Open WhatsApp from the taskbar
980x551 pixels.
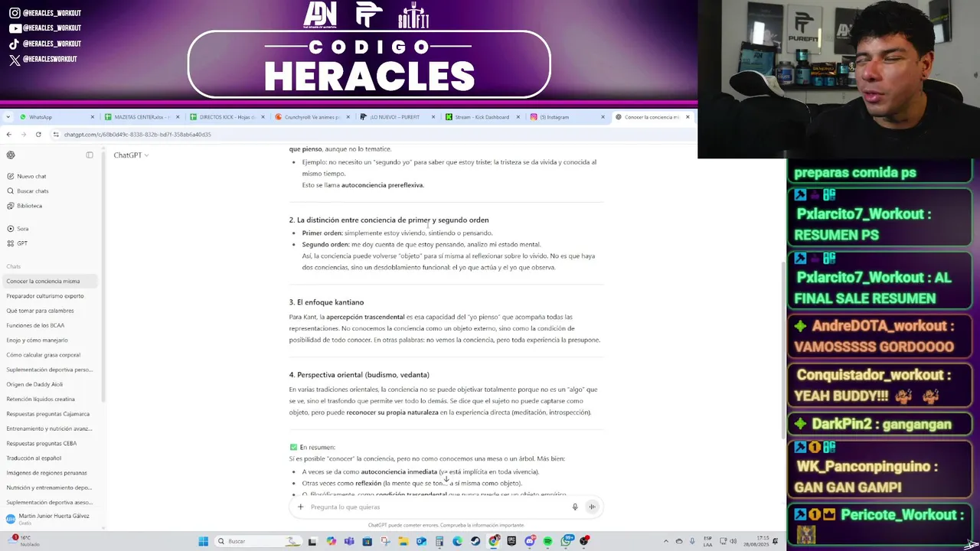(x=566, y=541)
